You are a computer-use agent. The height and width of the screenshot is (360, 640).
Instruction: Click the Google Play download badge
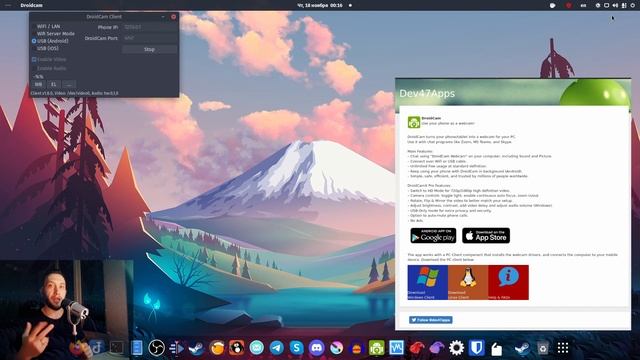433,236
